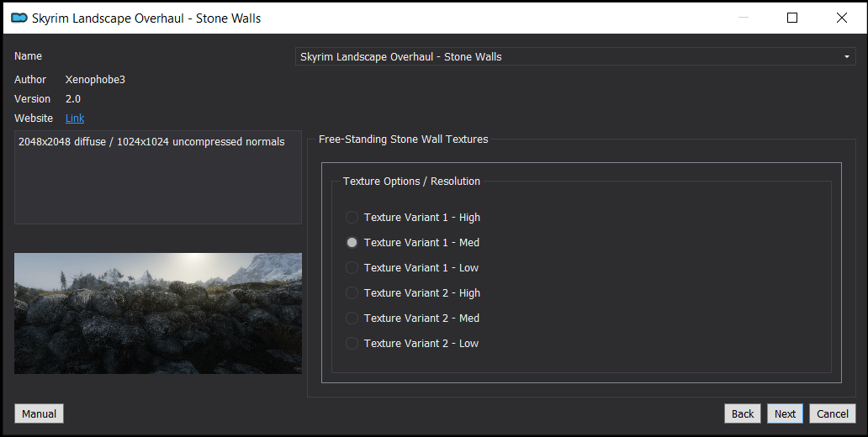Cancel the installer dialog

(x=833, y=413)
